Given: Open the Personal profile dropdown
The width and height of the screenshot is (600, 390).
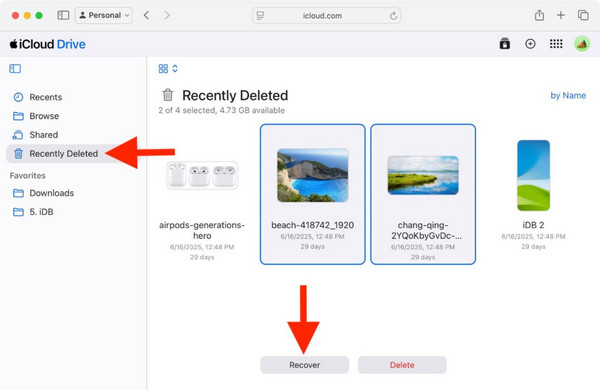Looking at the screenshot, I should [104, 15].
